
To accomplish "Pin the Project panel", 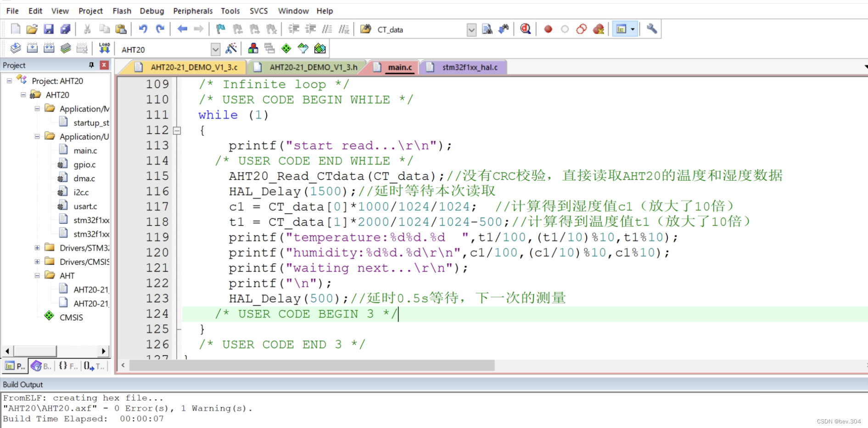I will 91,65.
